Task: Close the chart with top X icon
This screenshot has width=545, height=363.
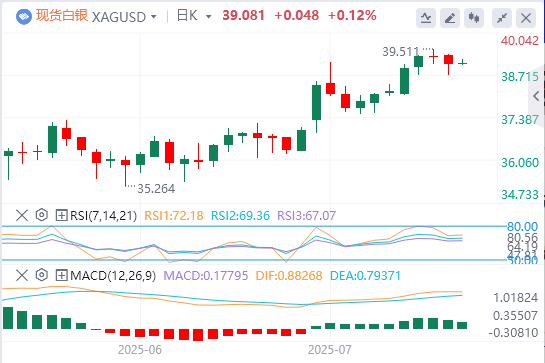Action: coord(526,18)
